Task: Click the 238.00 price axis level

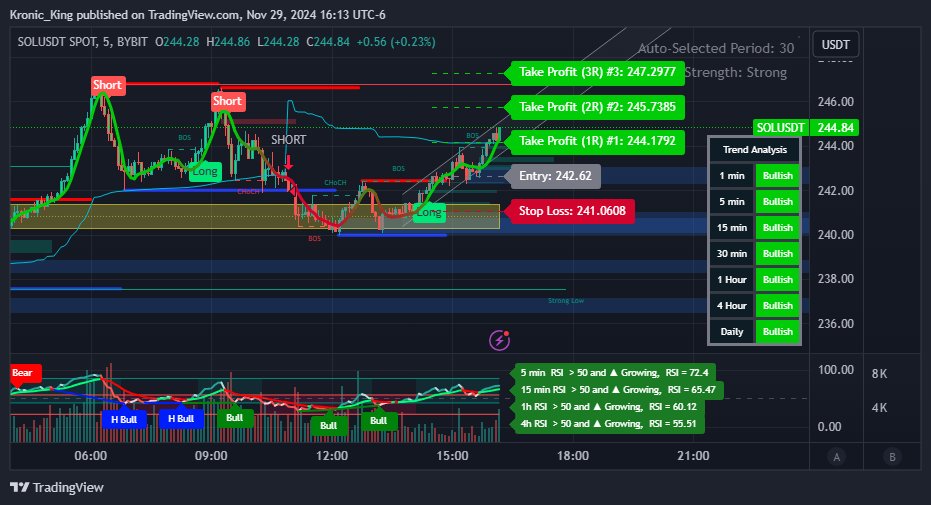Action: click(835, 279)
